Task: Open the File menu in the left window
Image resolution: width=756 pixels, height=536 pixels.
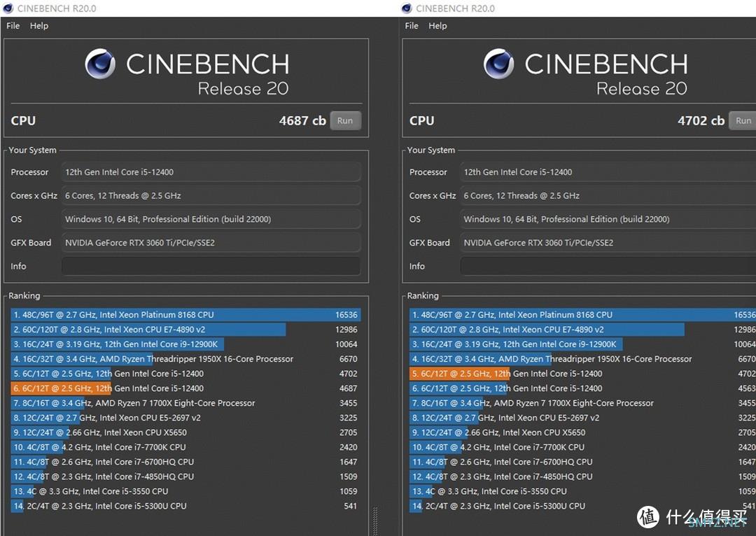Action: coord(13,26)
